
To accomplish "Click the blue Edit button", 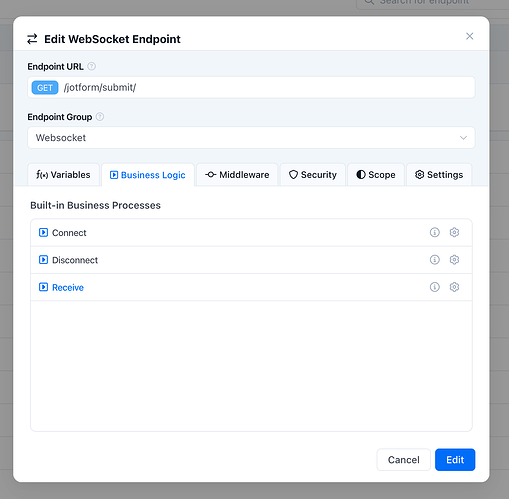I will 455,460.
